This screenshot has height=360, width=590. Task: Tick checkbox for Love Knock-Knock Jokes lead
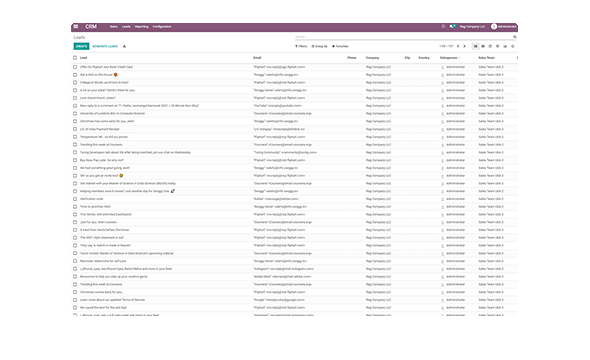pyautogui.click(x=75, y=98)
